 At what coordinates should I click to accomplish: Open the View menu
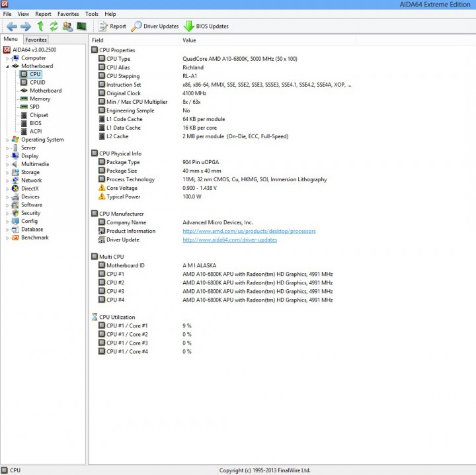23,14
